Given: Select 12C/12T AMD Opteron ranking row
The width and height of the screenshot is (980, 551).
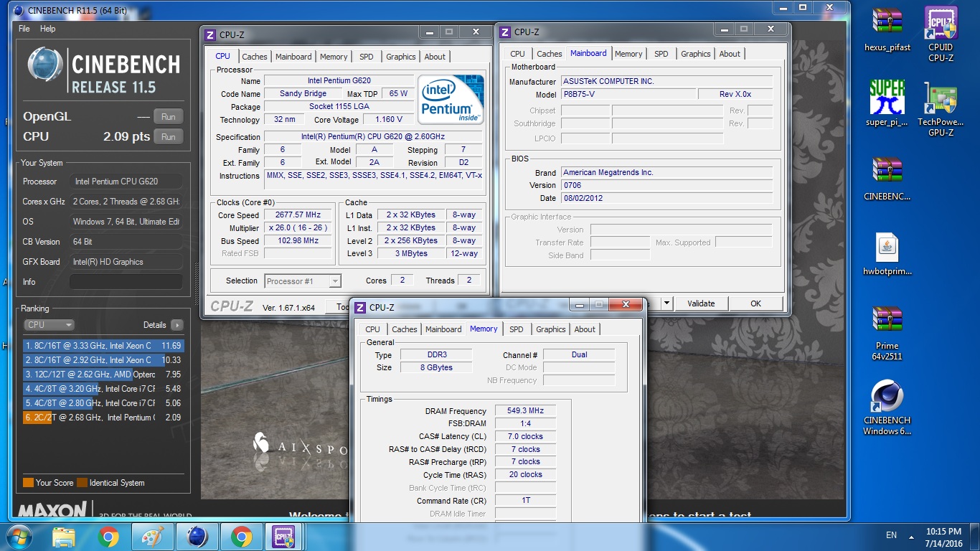Looking at the screenshot, I should [x=103, y=375].
